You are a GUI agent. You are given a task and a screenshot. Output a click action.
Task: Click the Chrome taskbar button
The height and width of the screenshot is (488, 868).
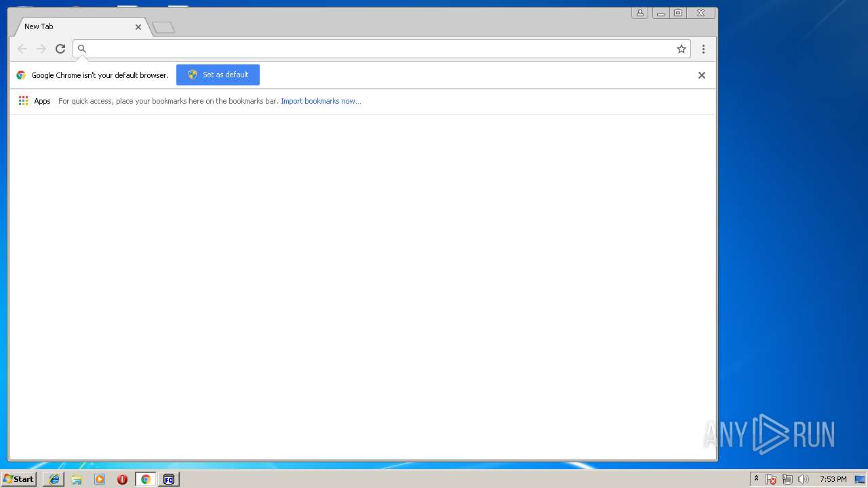coord(145,479)
